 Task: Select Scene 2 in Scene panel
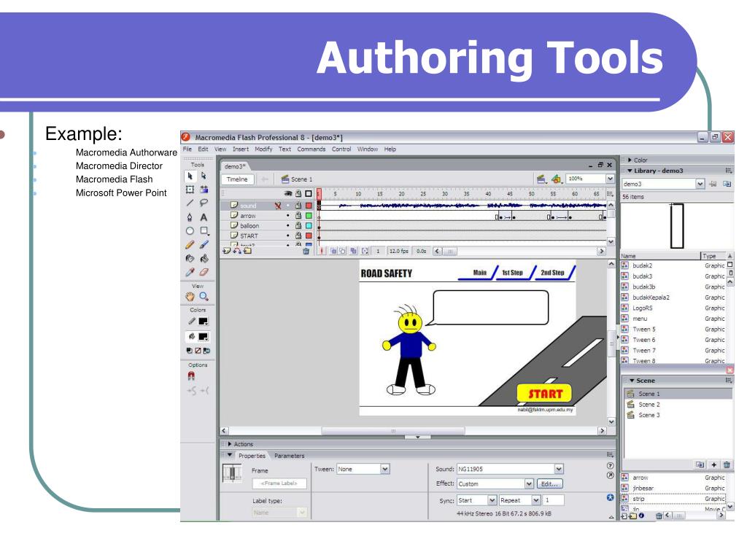[649, 405]
